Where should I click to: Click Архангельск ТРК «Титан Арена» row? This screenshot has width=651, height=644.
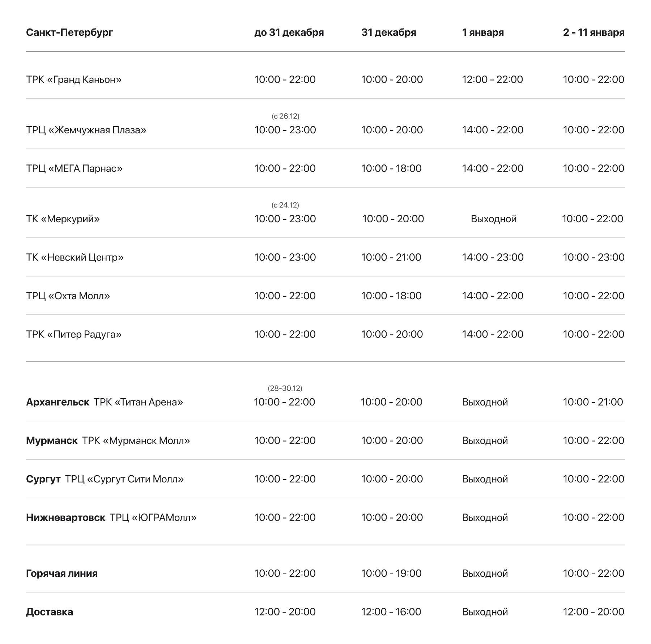click(x=105, y=402)
